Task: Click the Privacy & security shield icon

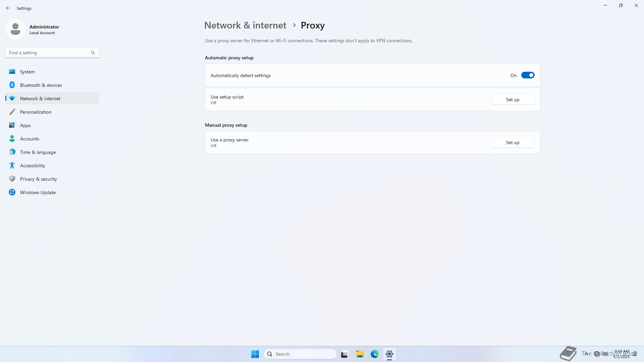Action: pos(12,179)
